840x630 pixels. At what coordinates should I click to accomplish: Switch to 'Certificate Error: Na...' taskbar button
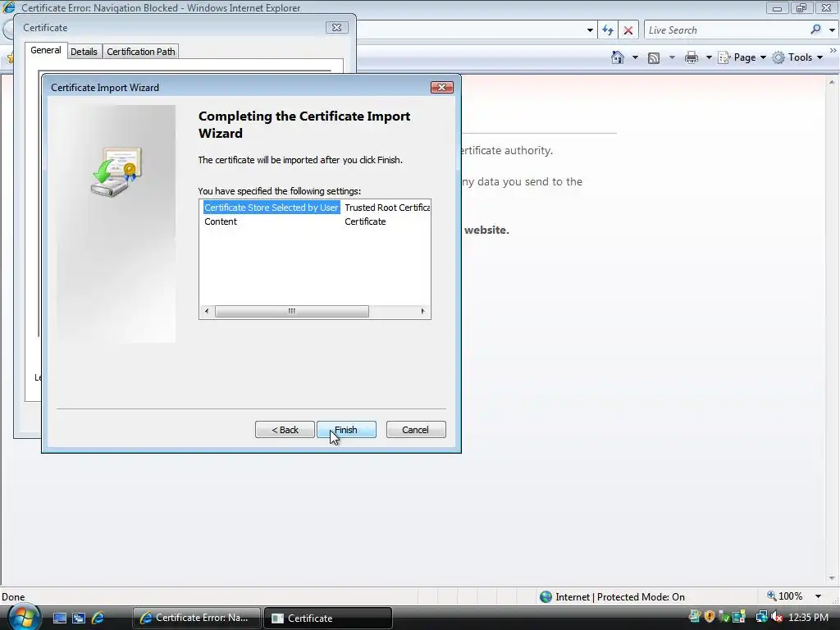pos(197,618)
